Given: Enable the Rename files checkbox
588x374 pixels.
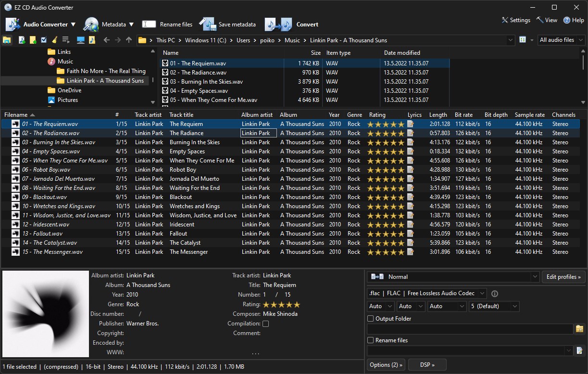Looking at the screenshot, I should tap(370, 340).
